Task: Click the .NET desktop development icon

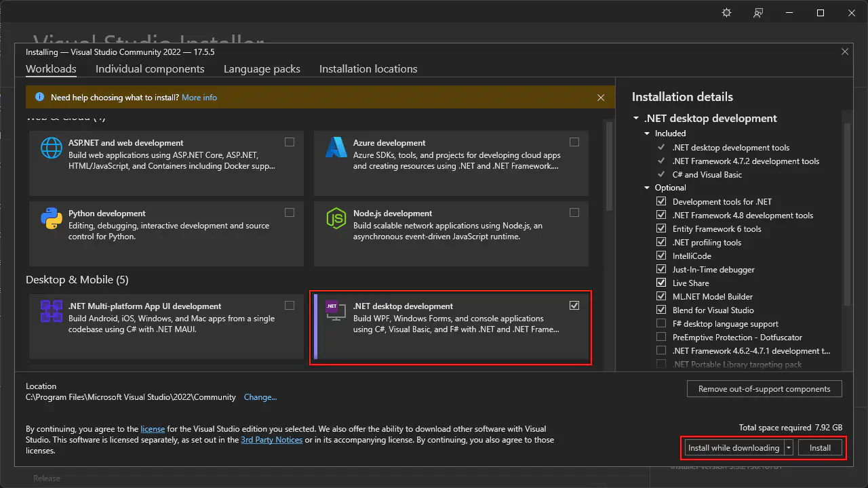Action: (x=336, y=311)
